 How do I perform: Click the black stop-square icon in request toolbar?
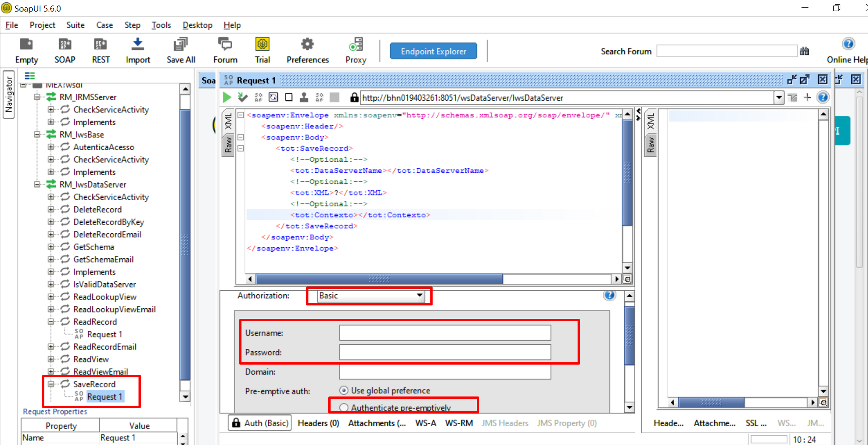pos(289,98)
